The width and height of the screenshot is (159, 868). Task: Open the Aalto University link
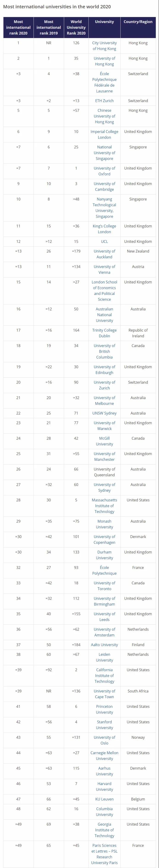pos(104,644)
